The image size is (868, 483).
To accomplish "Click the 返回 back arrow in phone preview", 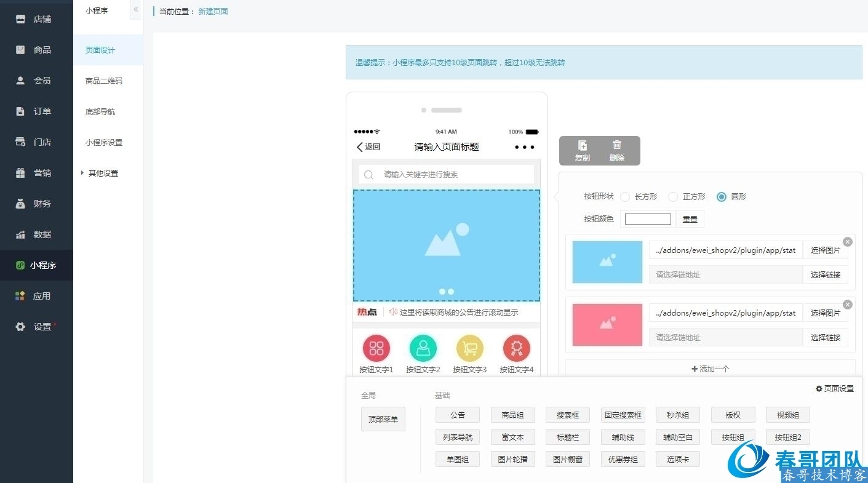I will click(x=368, y=147).
